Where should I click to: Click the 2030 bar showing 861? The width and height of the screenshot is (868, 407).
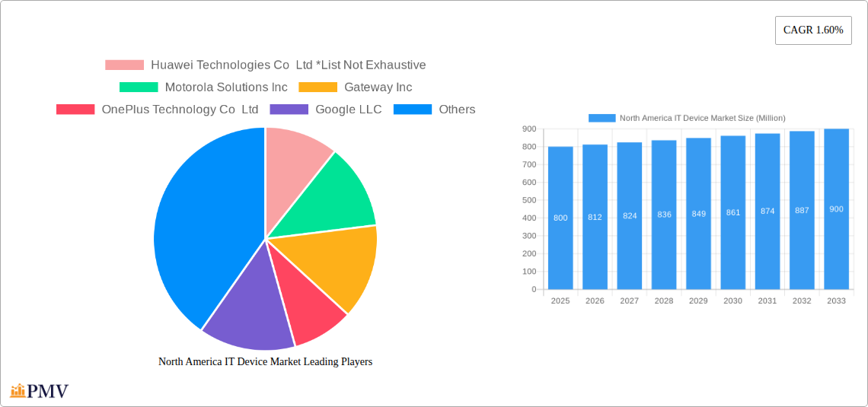tap(733, 212)
